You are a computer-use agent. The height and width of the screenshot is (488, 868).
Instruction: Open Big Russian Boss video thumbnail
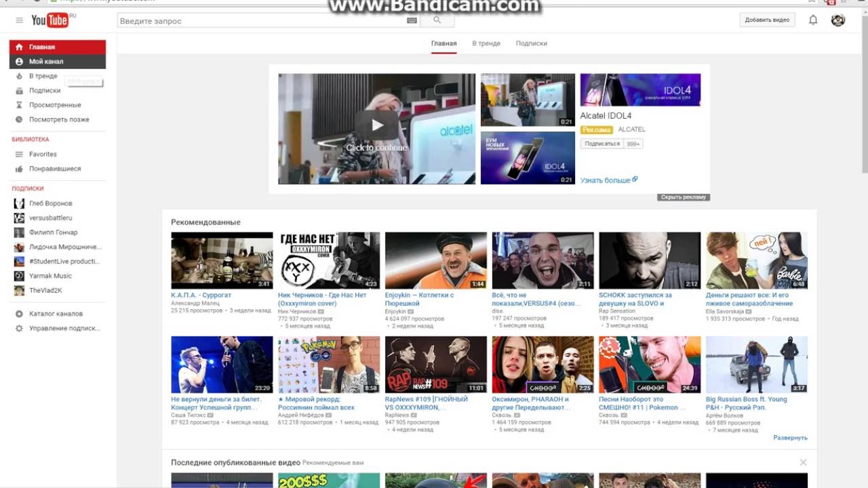tap(757, 365)
